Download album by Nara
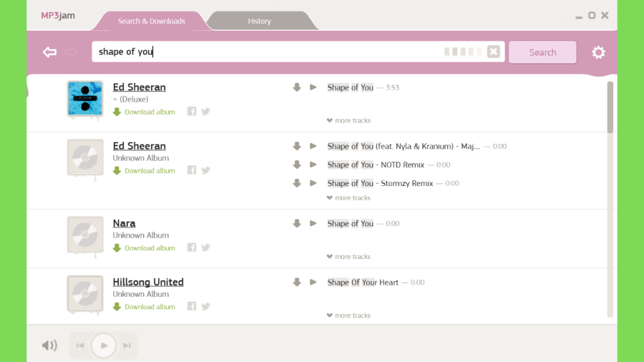Screen dimensions: 644x362 pos(144,248)
